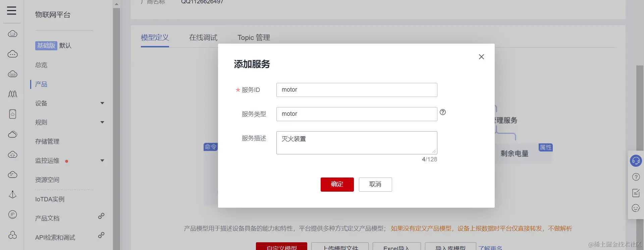Click the three-circles cluster icon in left rail
Image resolution: width=644 pixels, height=250 pixels.
click(12, 235)
